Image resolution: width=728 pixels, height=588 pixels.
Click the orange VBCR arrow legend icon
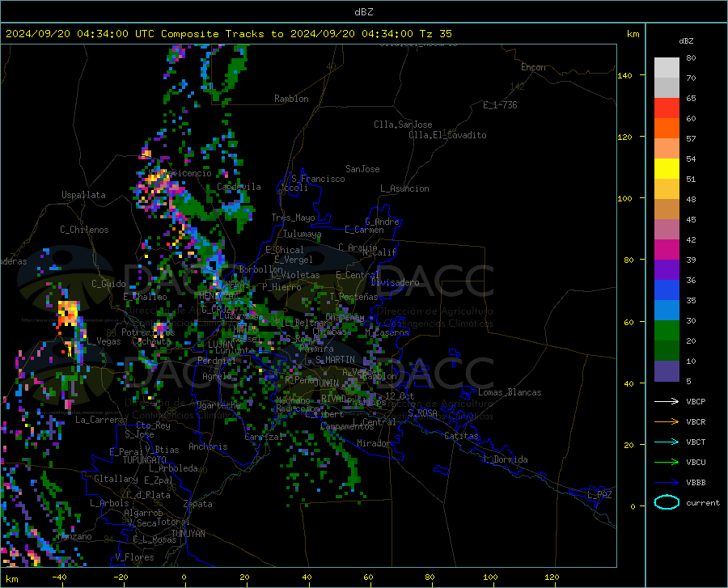coord(667,422)
